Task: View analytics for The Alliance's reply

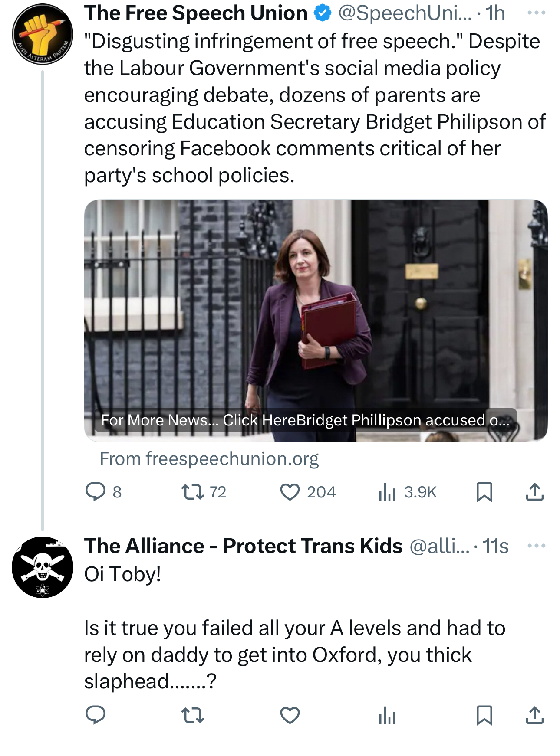Action: click(x=387, y=715)
